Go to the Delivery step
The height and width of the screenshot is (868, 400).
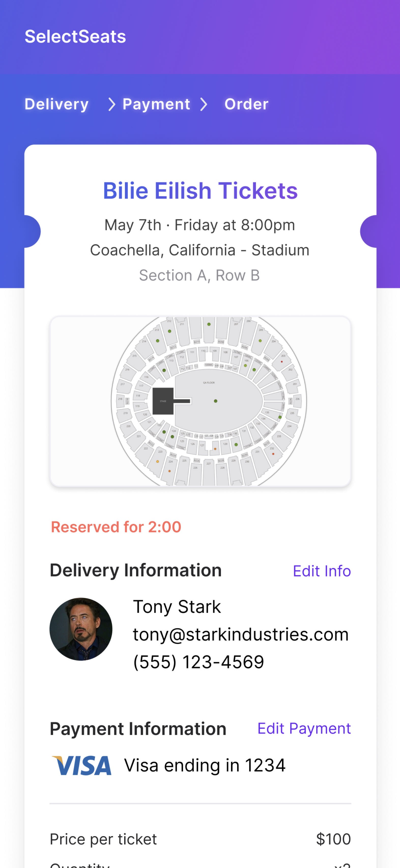(x=56, y=104)
